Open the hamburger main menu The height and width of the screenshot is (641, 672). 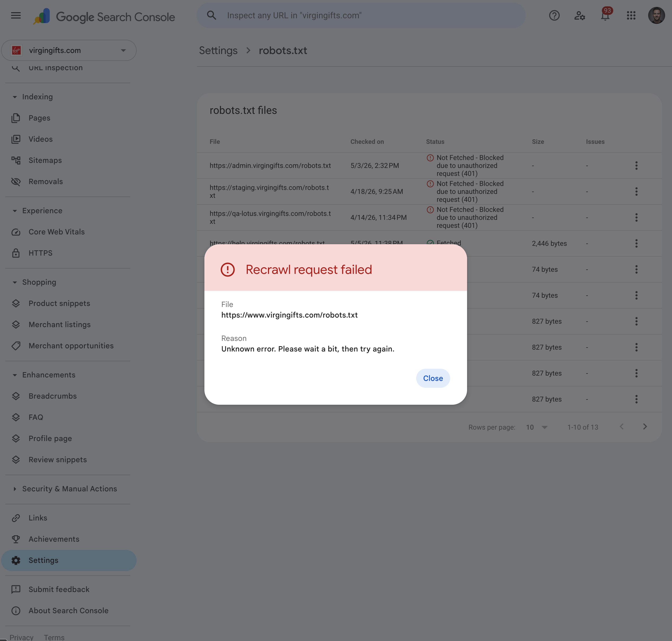[16, 15]
